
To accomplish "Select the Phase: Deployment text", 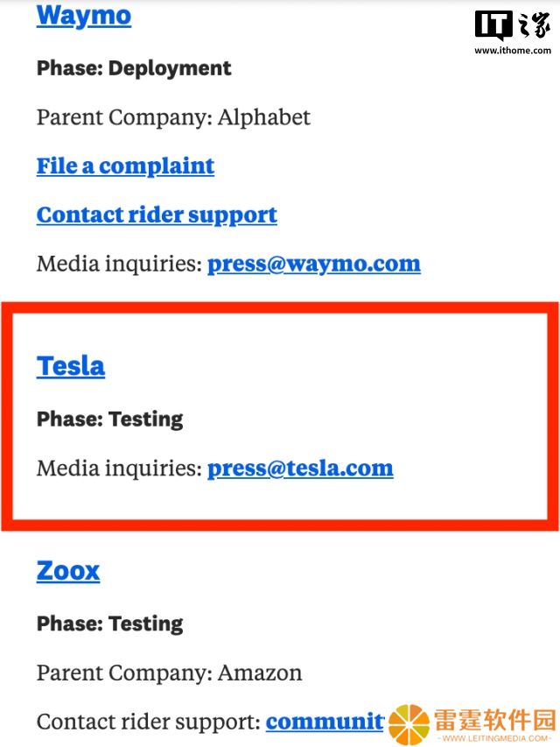I will pos(134,68).
